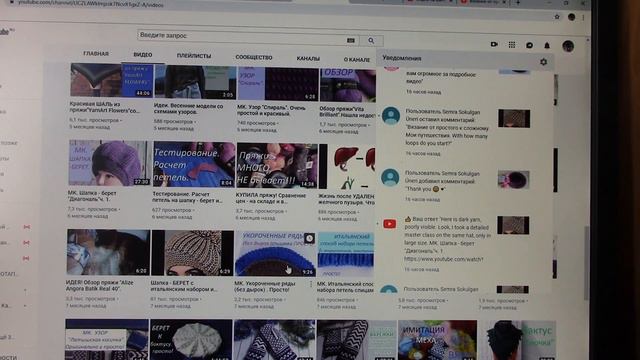Click the browser profile icon near the star

tap(571, 17)
